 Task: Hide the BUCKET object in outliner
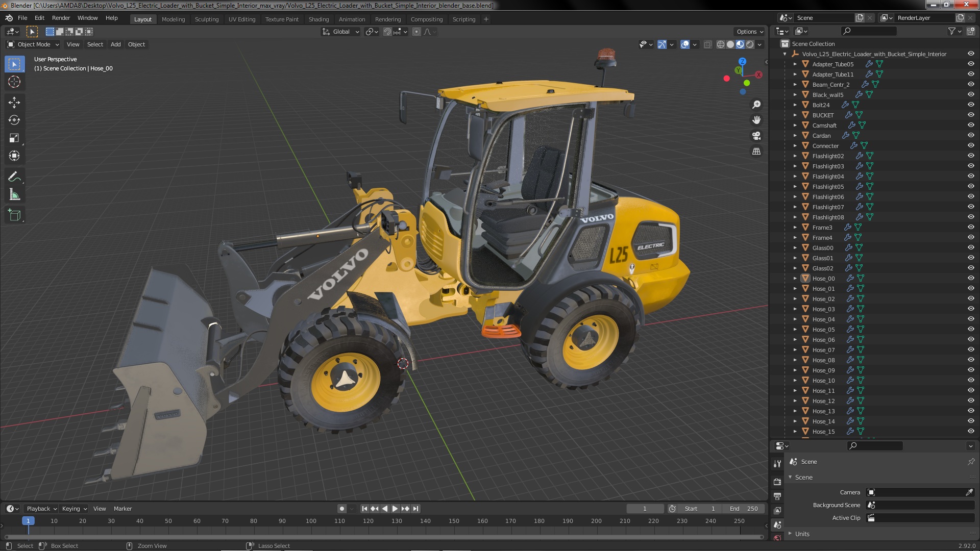pyautogui.click(x=970, y=115)
